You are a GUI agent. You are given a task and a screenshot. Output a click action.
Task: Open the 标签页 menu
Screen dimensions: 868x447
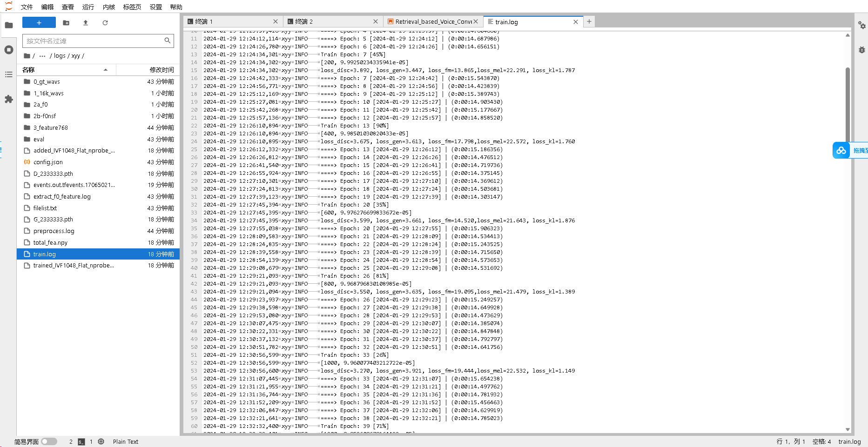pyautogui.click(x=132, y=7)
